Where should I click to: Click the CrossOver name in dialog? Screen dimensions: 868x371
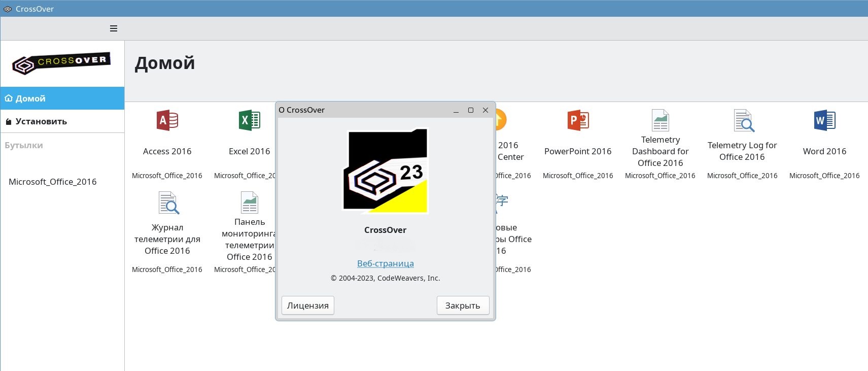386,230
